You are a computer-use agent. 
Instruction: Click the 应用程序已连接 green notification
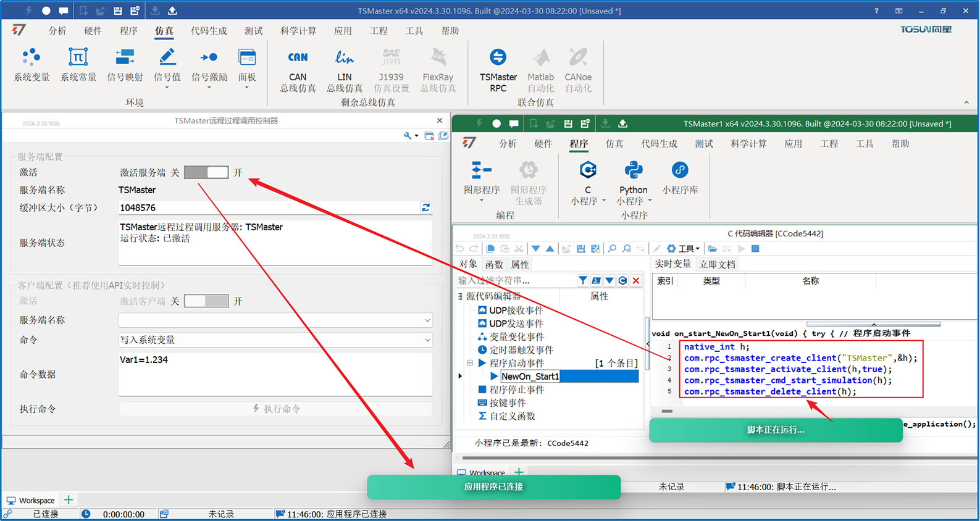pos(493,486)
